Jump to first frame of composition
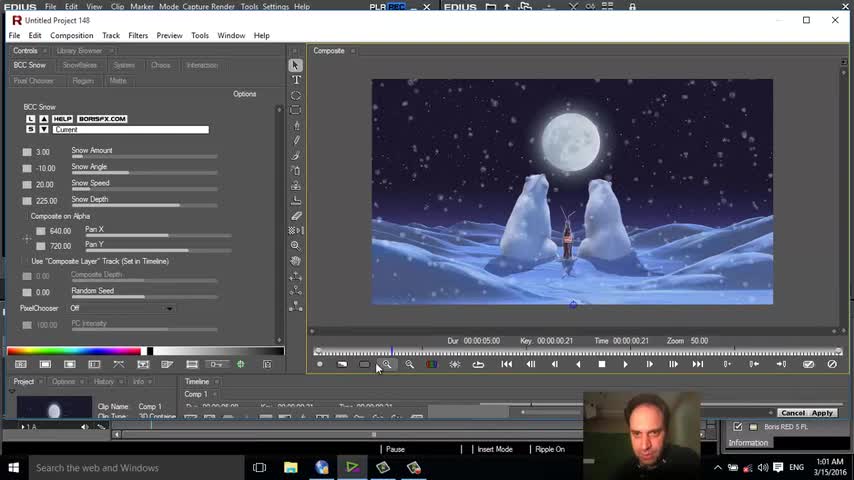The width and height of the screenshot is (854, 480). tap(507, 364)
